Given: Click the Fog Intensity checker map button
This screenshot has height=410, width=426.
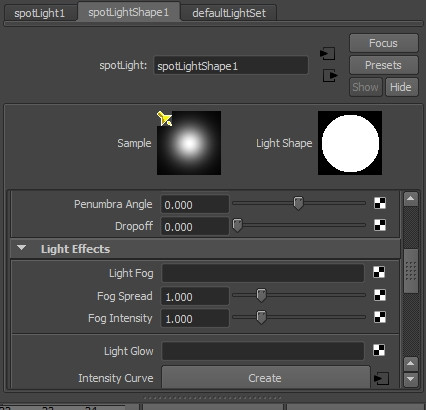Looking at the screenshot, I should [x=380, y=317].
